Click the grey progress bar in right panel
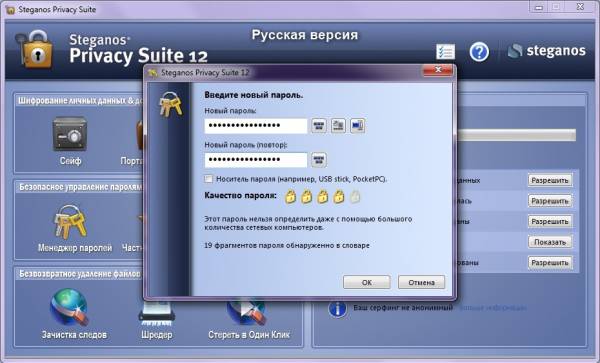600x363 pixels. (517, 135)
